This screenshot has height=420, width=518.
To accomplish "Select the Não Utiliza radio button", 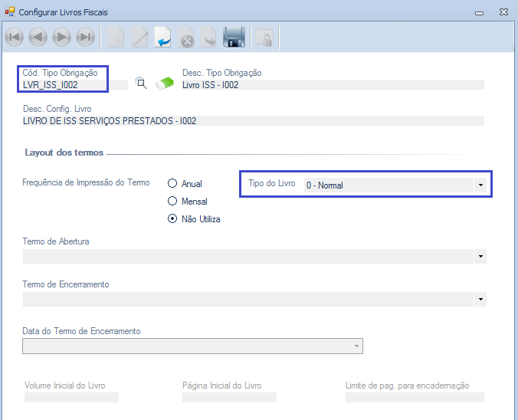I will (x=172, y=218).
